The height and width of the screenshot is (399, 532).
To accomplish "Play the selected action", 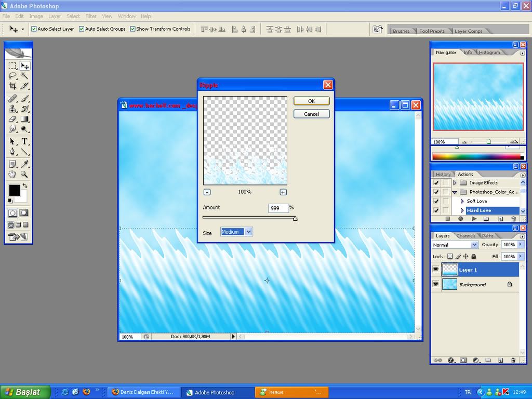I will coord(474,219).
